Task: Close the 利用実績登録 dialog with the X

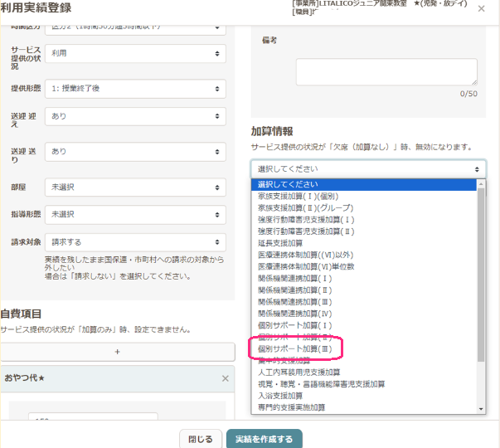Action: (482, 8)
